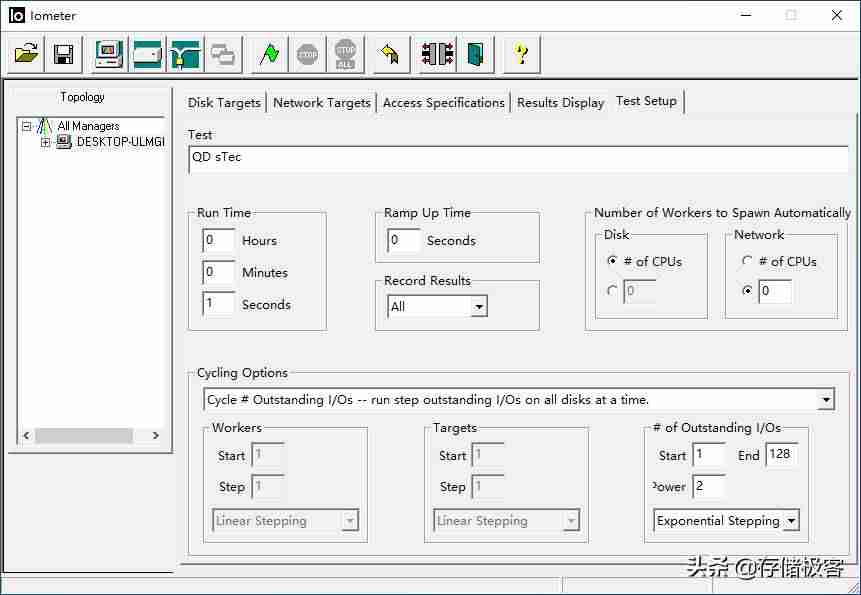861x595 pixels.
Task: Select DESKTOP-ULMGI manager in topology
Action: (x=120, y=142)
